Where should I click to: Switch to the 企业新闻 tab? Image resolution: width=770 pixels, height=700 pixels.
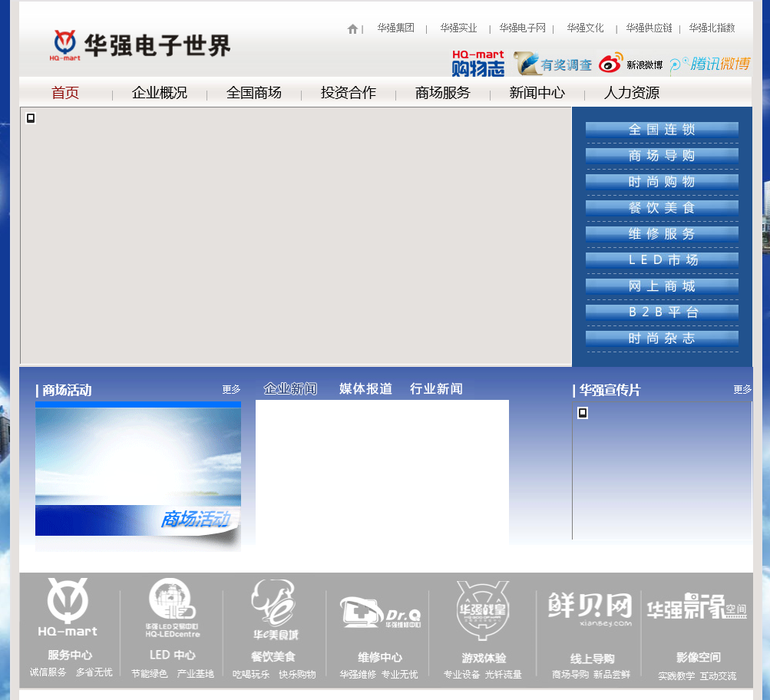(x=290, y=389)
